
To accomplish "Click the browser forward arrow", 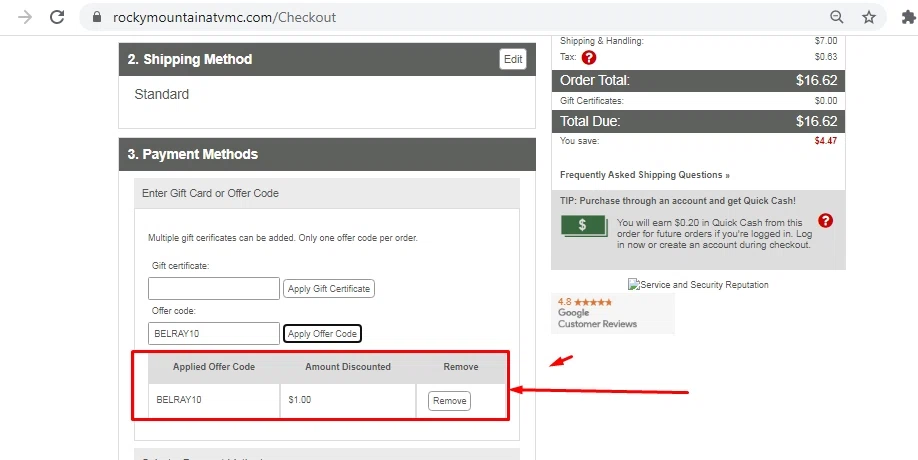I will pos(25,17).
